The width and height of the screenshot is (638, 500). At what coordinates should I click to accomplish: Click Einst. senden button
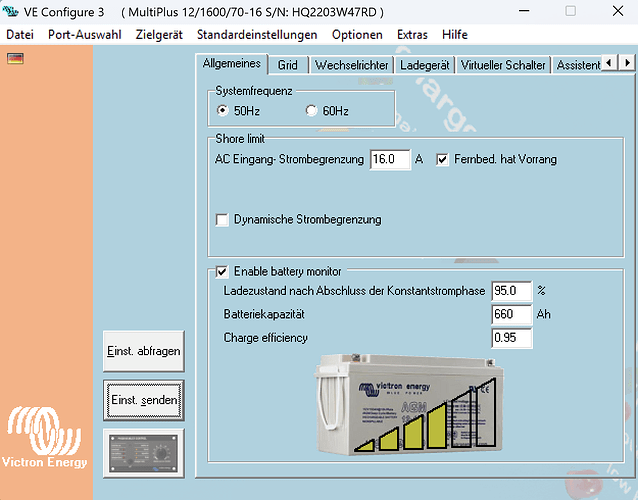(x=144, y=400)
